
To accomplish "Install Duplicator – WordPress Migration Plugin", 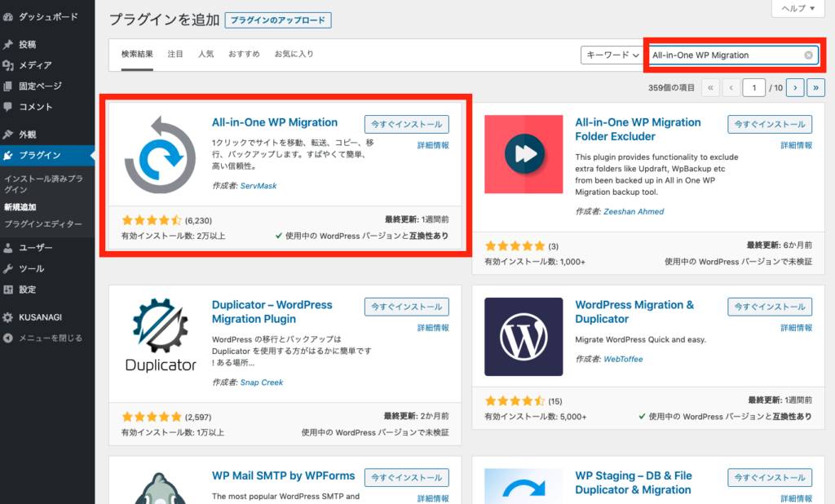I will [x=407, y=307].
